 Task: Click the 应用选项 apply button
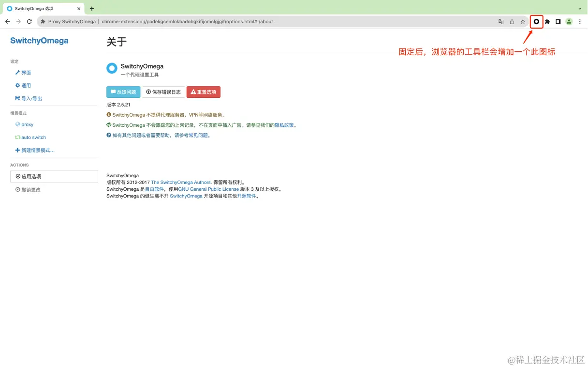point(54,176)
